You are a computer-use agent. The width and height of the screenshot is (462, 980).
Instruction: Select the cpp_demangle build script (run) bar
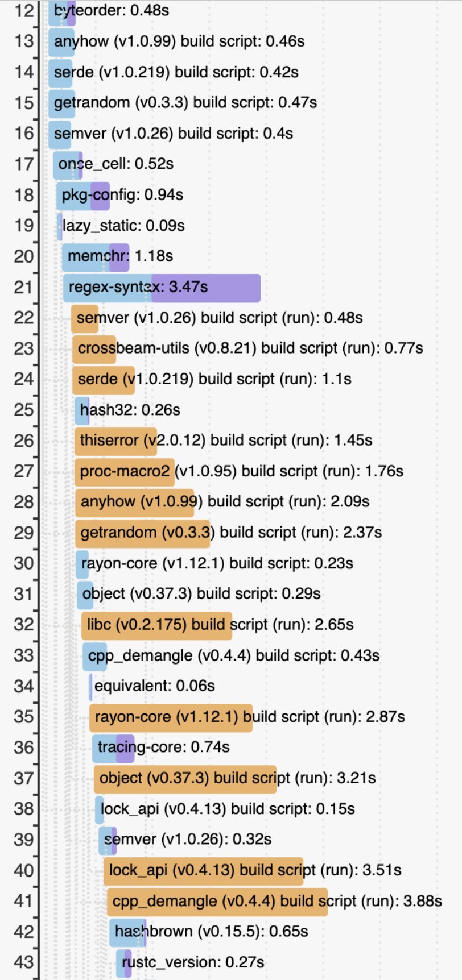click(217, 902)
